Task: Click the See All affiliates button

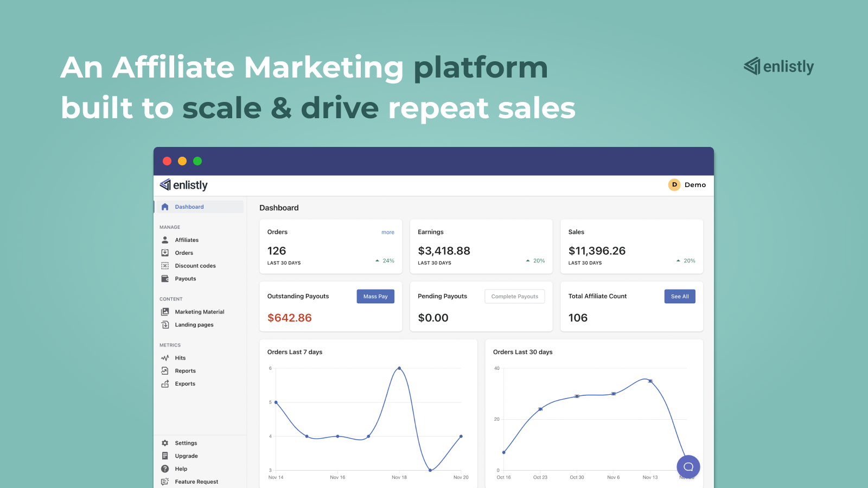Action: pos(680,297)
